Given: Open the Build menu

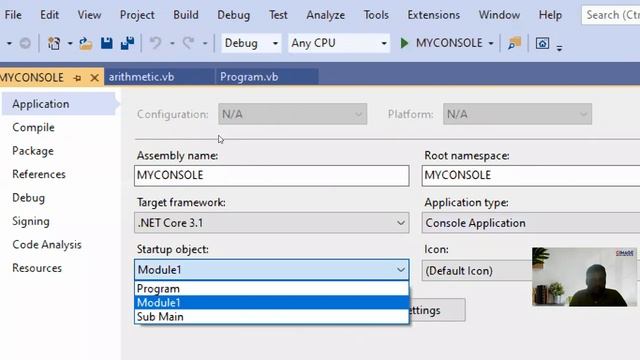Looking at the screenshot, I should [186, 15].
